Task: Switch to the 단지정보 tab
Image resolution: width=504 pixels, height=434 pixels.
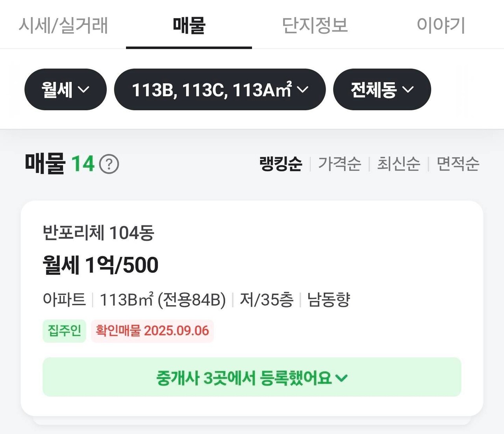Action: [315, 24]
